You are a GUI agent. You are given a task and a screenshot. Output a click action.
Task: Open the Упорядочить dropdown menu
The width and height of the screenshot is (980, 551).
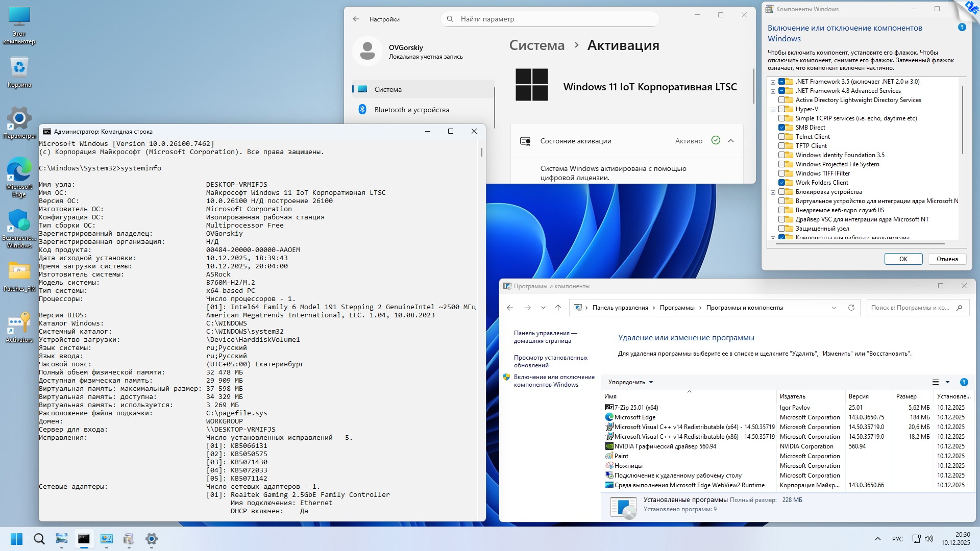point(630,382)
